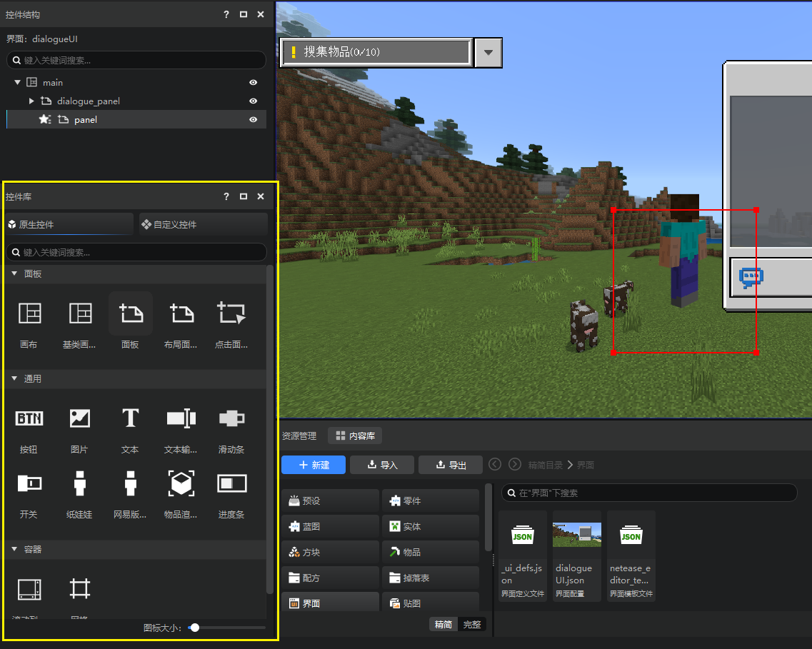
Task: Toggle visibility of the main node
Action: (253, 83)
